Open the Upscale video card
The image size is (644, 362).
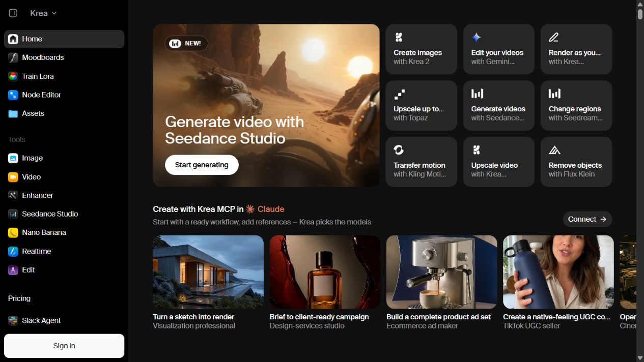pos(499,162)
